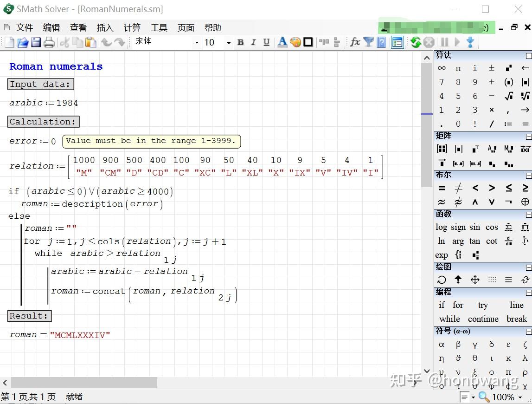Insert a function with the fx toolbar icon
The width and height of the screenshot is (532, 404).
tap(355, 42)
